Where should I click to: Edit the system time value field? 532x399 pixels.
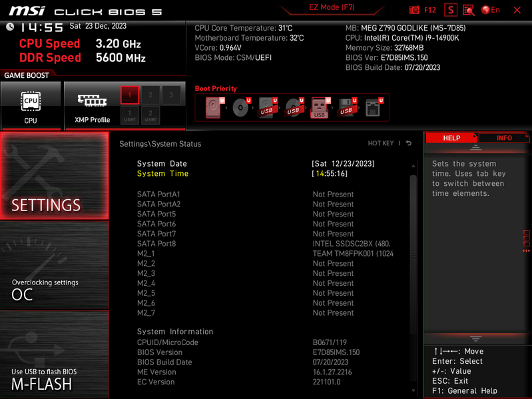(330, 173)
